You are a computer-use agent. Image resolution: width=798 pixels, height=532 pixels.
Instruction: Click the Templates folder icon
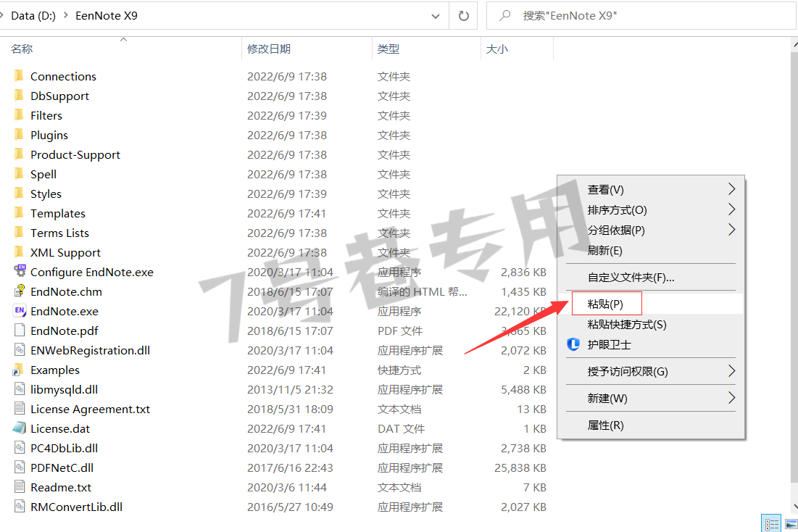(19, 213)
